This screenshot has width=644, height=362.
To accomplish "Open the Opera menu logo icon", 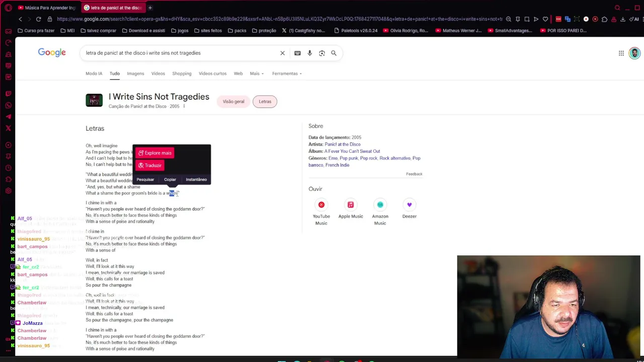I will click(8, 8).
